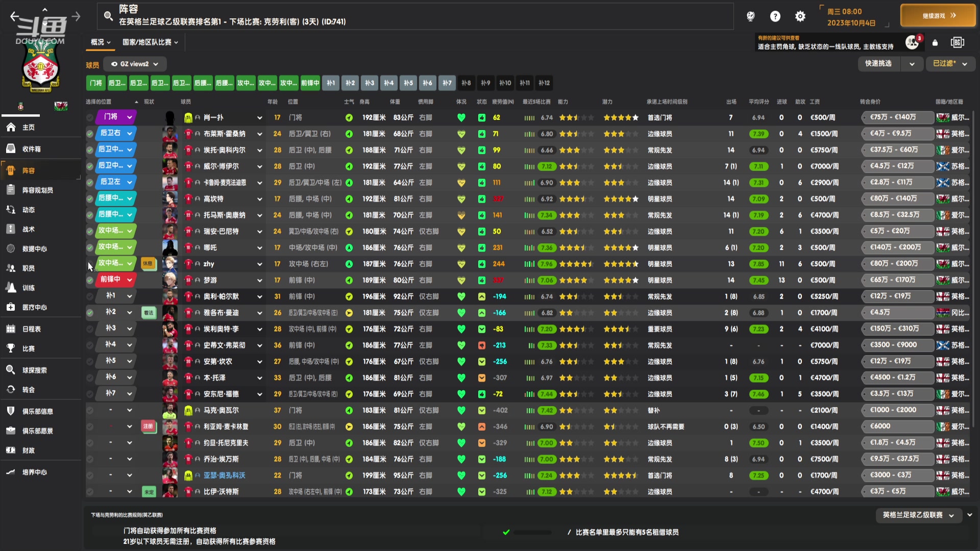The width and height of the screenshot is (980, 551).
Task: Open the world globe icon in top bar
Action: pyautogui.click(x=750, y=16)
